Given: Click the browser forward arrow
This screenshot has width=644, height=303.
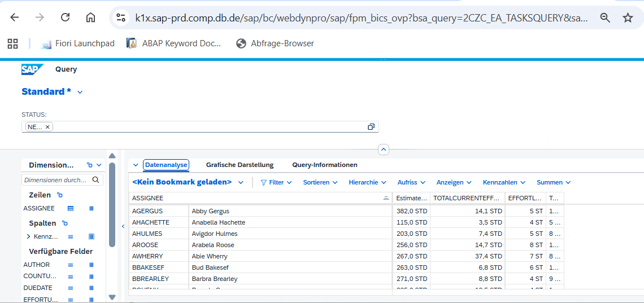Looking at the screenshot, I should (40, 17).
